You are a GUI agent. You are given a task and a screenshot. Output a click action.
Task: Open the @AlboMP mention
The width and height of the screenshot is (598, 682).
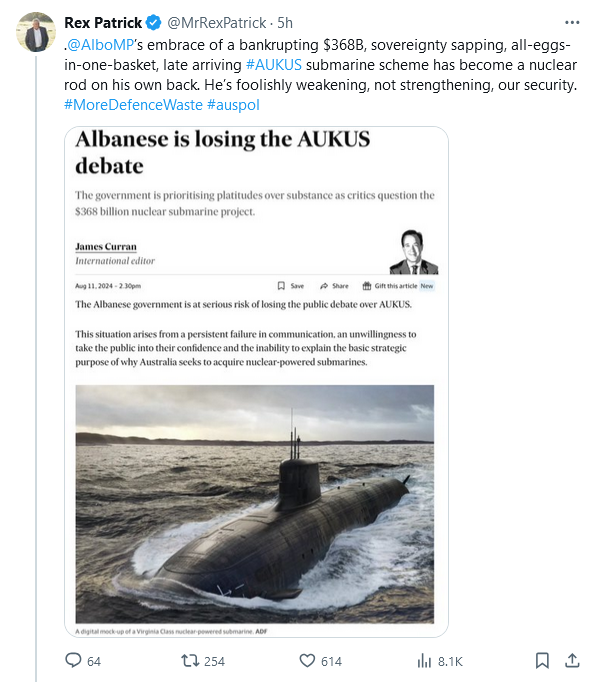coord(100,45)
